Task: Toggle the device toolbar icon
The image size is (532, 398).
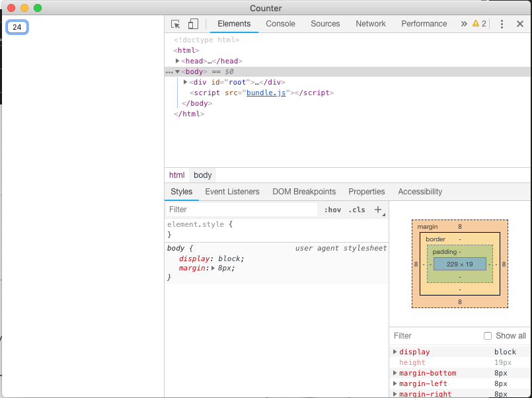Action: [193, 24]
